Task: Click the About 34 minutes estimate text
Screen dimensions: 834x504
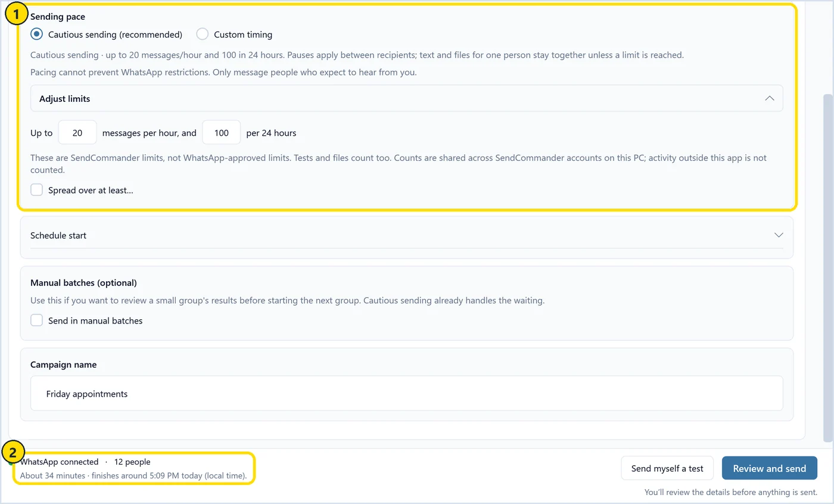Action: (x=133, y=475)
